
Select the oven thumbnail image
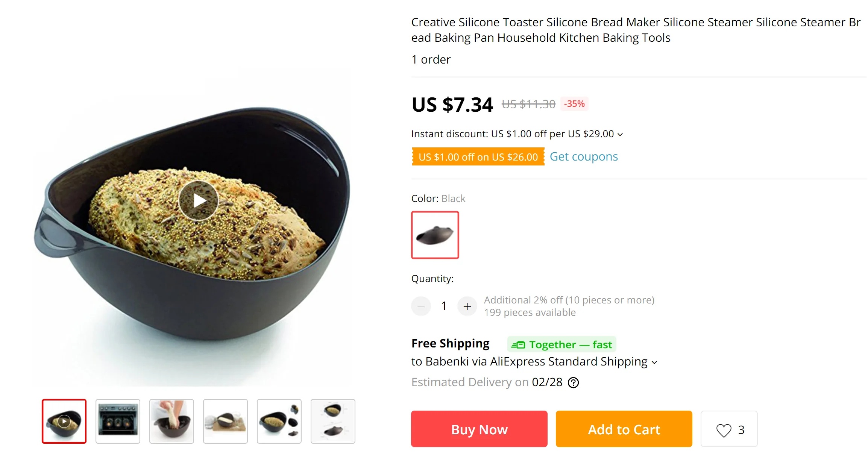point(118,421)
